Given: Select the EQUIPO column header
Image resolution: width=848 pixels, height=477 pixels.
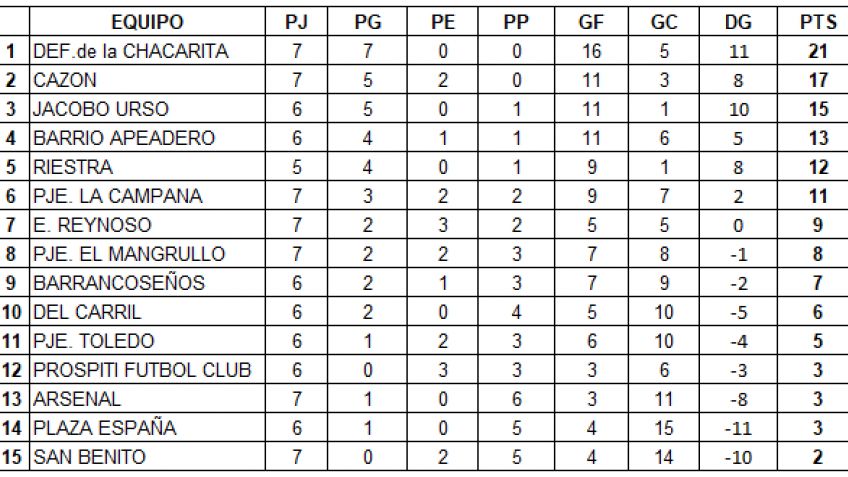Looking at the screenshot, I should click(x=147, y=22).
